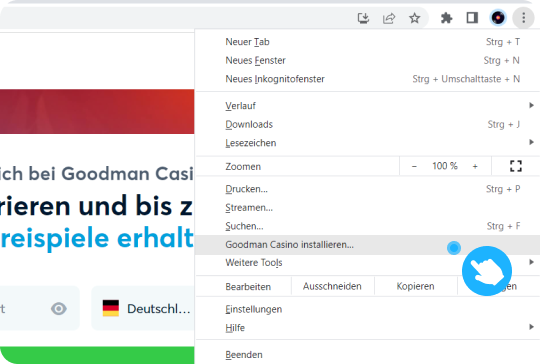Expand the Verlauf submenu
540x364 pixels.
tap(367, 106)
